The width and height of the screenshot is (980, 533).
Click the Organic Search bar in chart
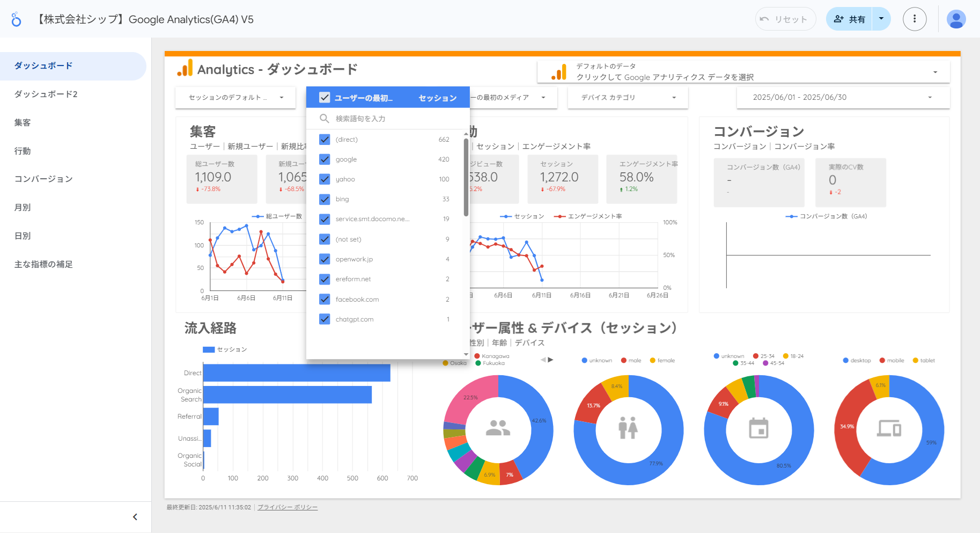288,395
